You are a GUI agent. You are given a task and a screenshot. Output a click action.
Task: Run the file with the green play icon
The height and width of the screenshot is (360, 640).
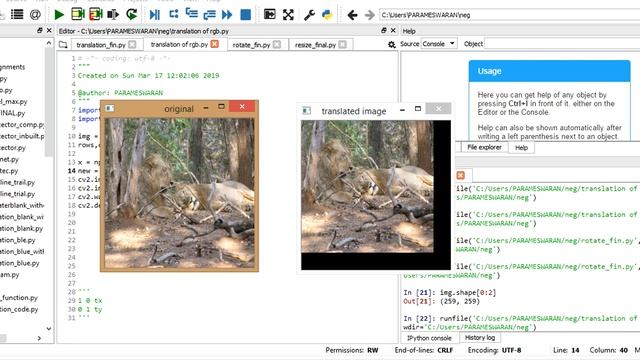[59, 15]
